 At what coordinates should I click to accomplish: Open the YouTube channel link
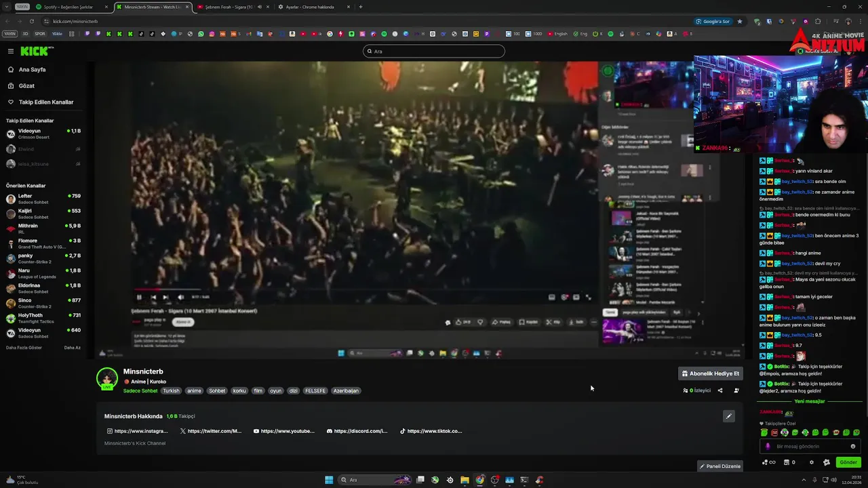click(x=284, y=431)
